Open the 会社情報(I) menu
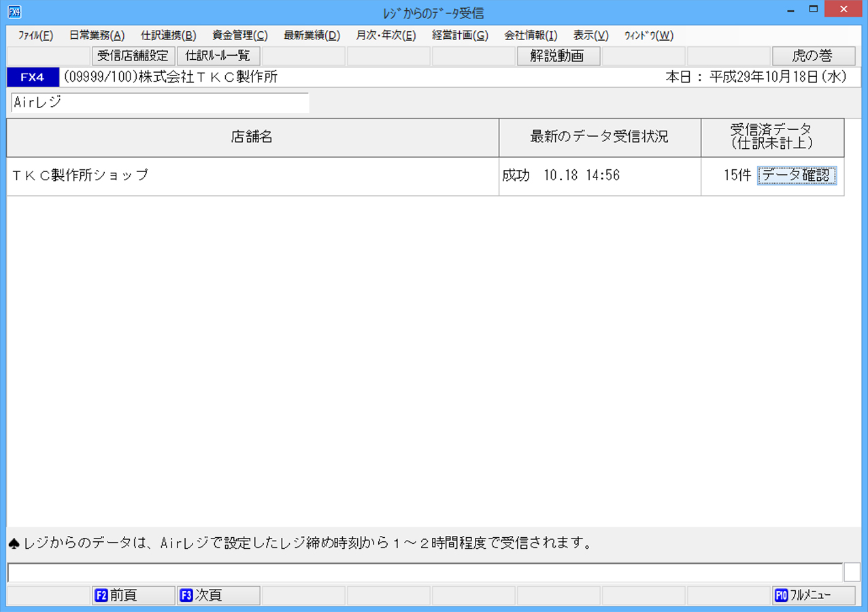The image size is (868, 612). [531, 36]
